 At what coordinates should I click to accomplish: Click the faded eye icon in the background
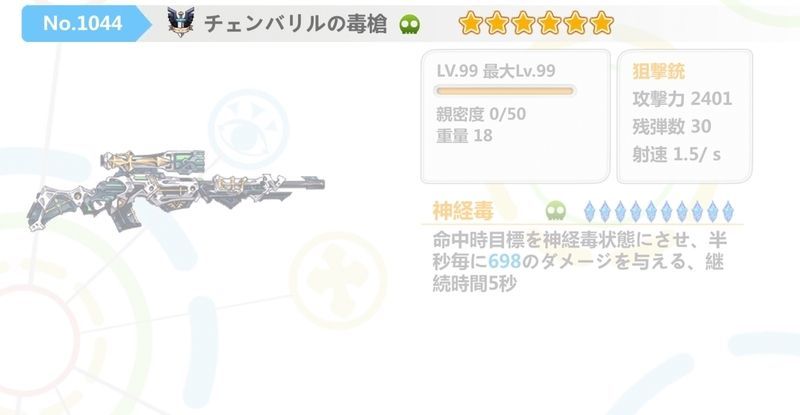pyautogui.click(x=248, y=130)
